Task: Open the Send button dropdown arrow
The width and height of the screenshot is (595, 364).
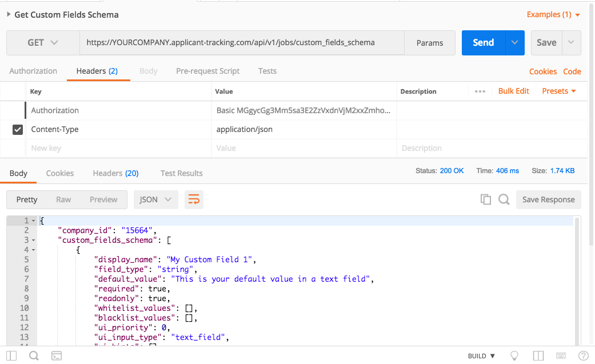Action: (515, 42)
